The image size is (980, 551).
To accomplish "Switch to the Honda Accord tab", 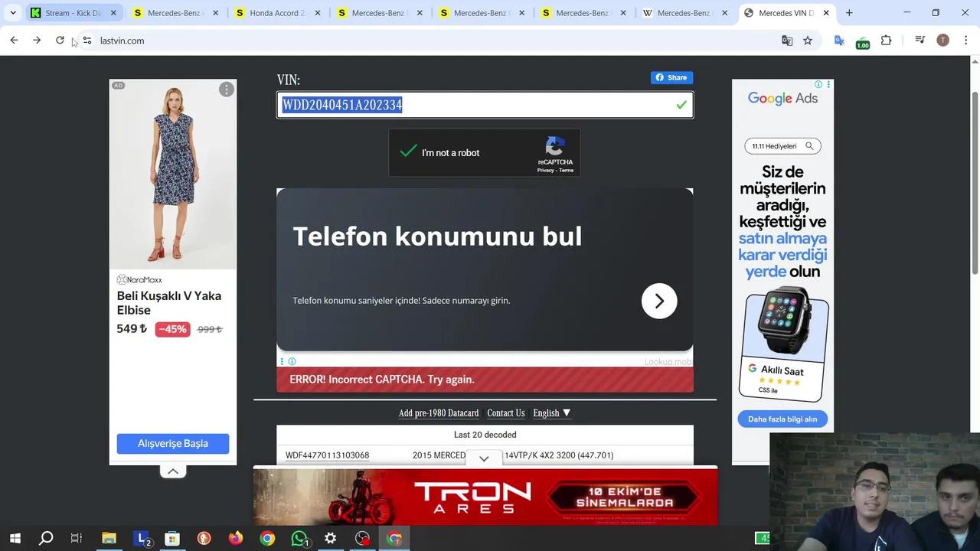I will coord(278,13).
